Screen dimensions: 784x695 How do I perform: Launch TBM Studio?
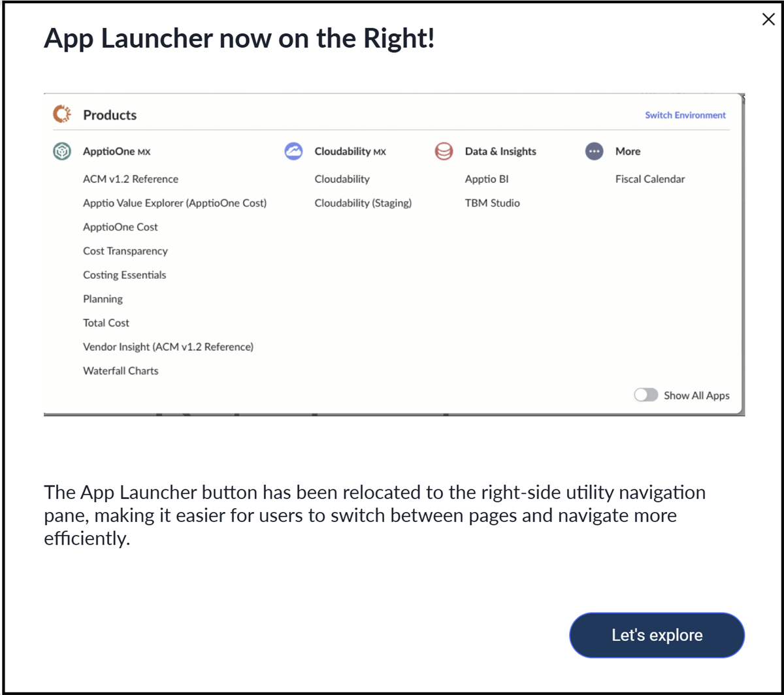[x=493, y=203]
